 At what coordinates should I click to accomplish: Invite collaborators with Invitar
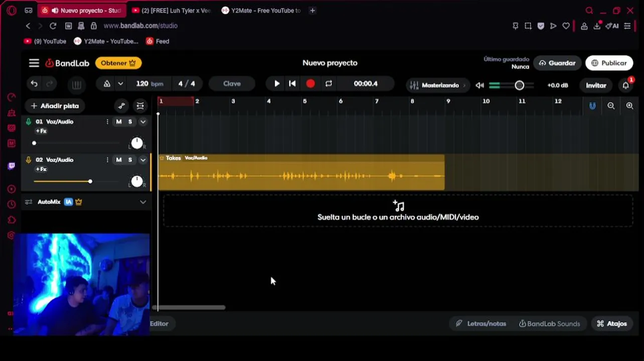(x=596, y=85)
